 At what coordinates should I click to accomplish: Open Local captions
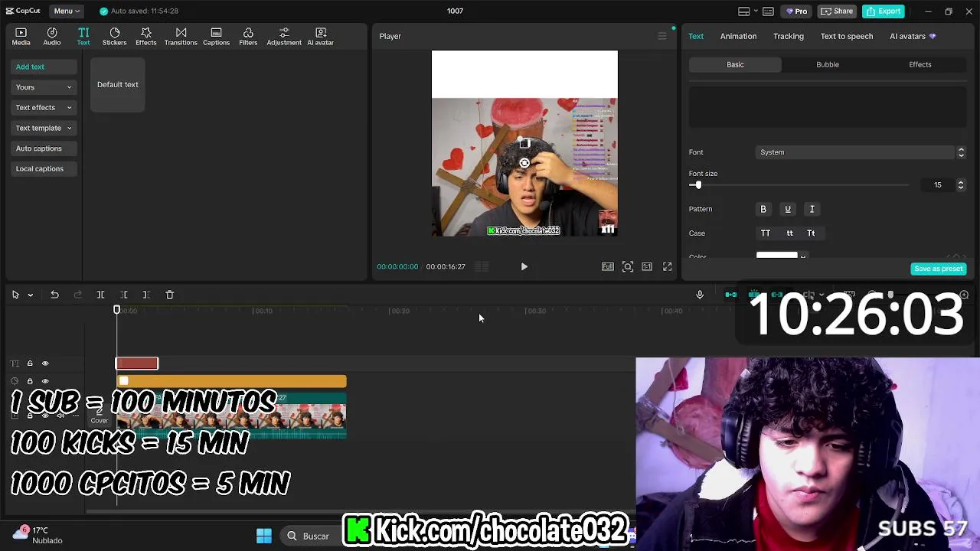pos(44,169)
